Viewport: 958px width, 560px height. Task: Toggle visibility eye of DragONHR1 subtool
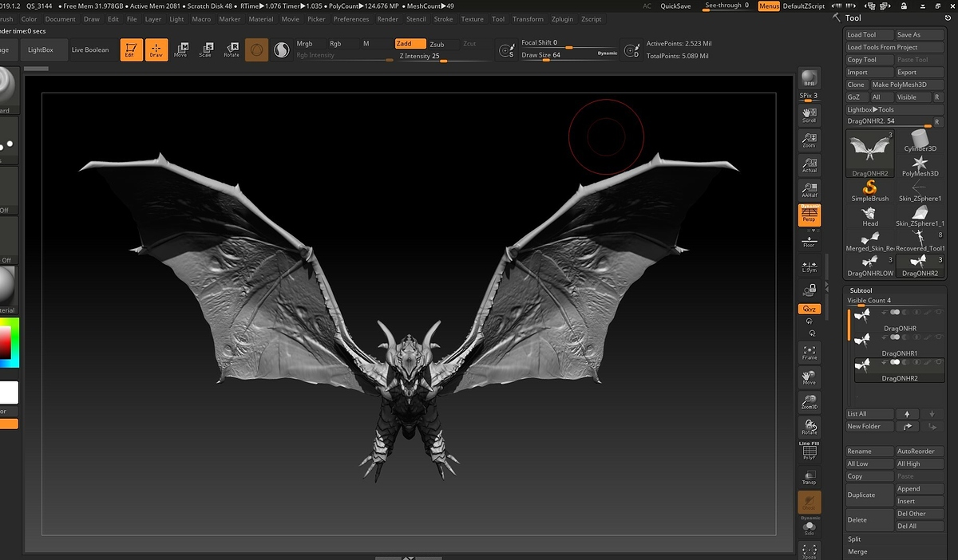(939, 337)
